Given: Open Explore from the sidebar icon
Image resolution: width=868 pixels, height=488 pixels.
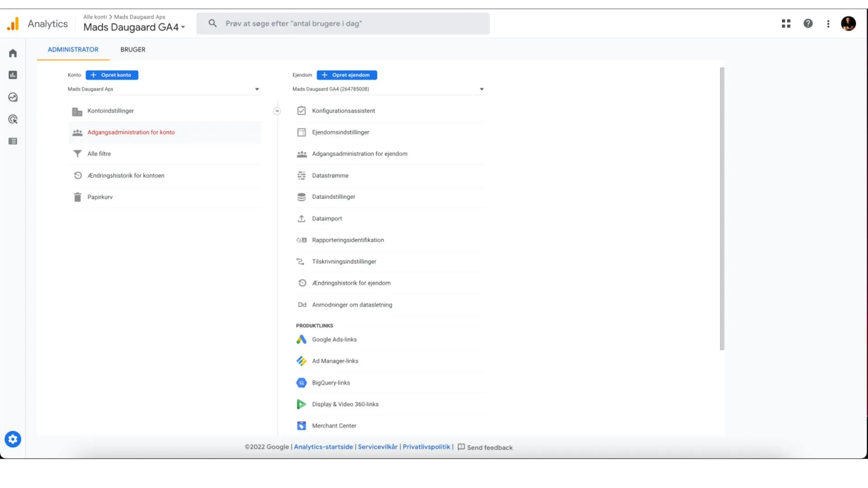Looking at the screenshot, I should click(x=13, y=97).
